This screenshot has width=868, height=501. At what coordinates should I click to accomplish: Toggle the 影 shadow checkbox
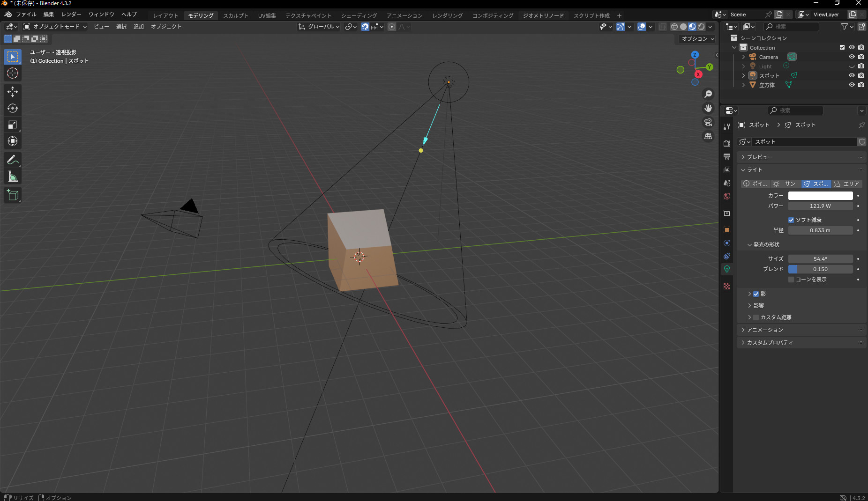[756, 294]
